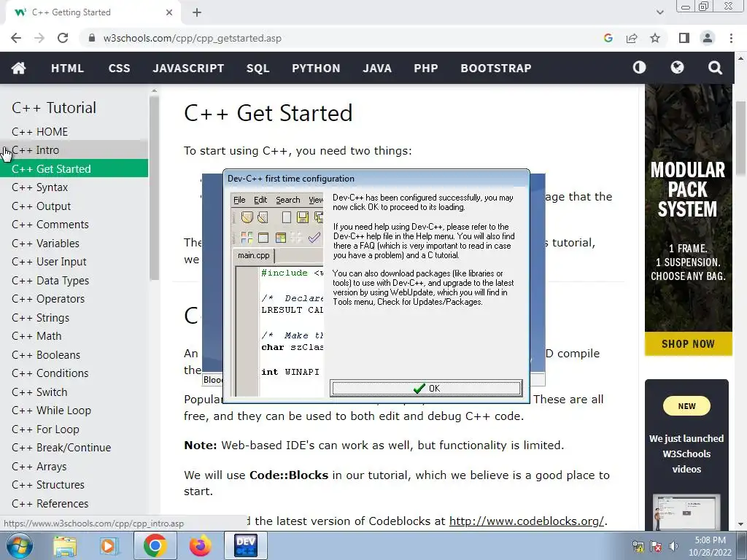Viewport: 747px width, 560px height.
Task: Open C++ User Input sidebar link
Action: coord(74,262)
